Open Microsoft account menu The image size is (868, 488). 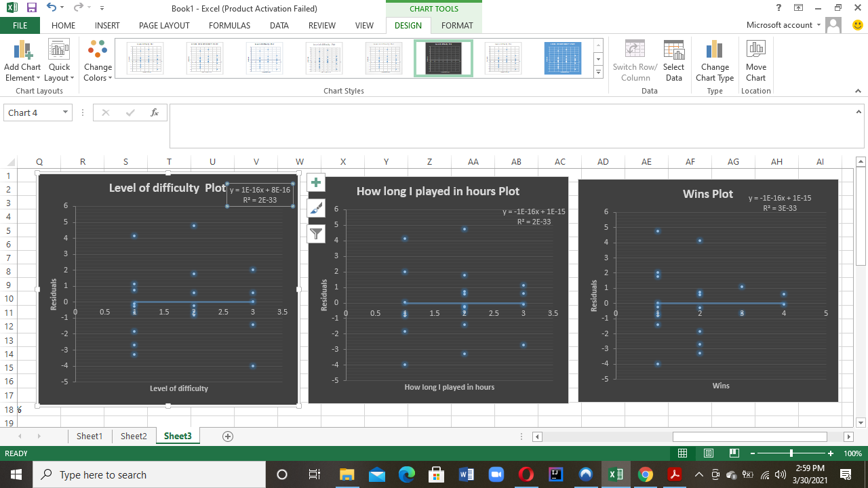coord(783,25)
